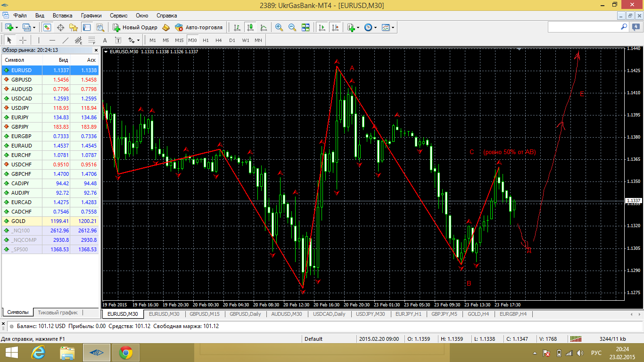The width and height of the screenshot is (644, 362).
Task: Click the Новый Ордер button
Action: pyautogui.click(x=135, y=27)
